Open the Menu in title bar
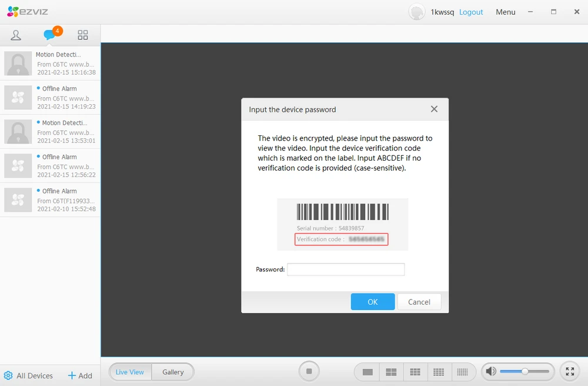588x386 pixels. 505,12
